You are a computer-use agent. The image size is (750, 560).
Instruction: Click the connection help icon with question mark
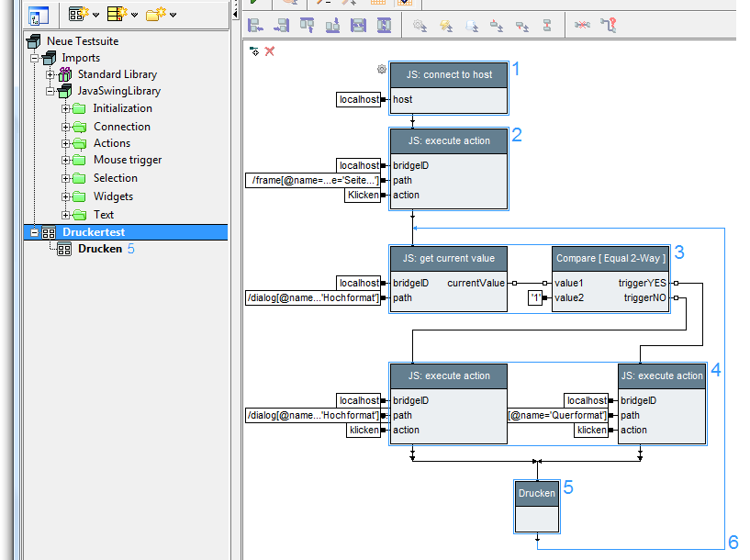[x=608, y=26]
